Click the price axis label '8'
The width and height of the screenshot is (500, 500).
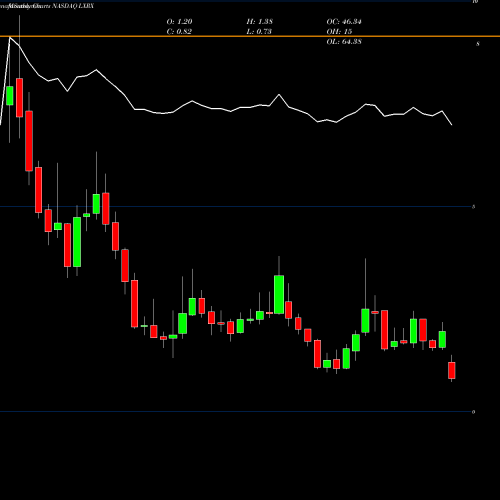[478, 44]
